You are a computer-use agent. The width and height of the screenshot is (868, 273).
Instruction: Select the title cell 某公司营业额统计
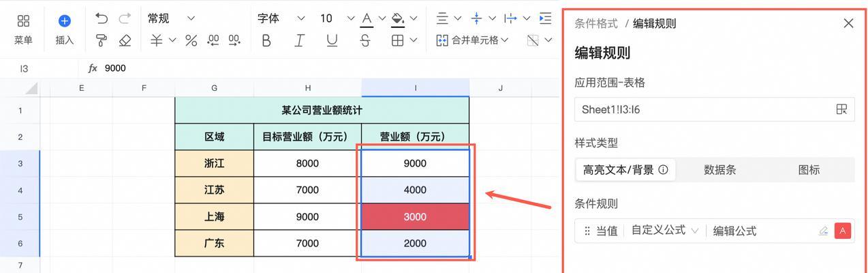point(322,110)
